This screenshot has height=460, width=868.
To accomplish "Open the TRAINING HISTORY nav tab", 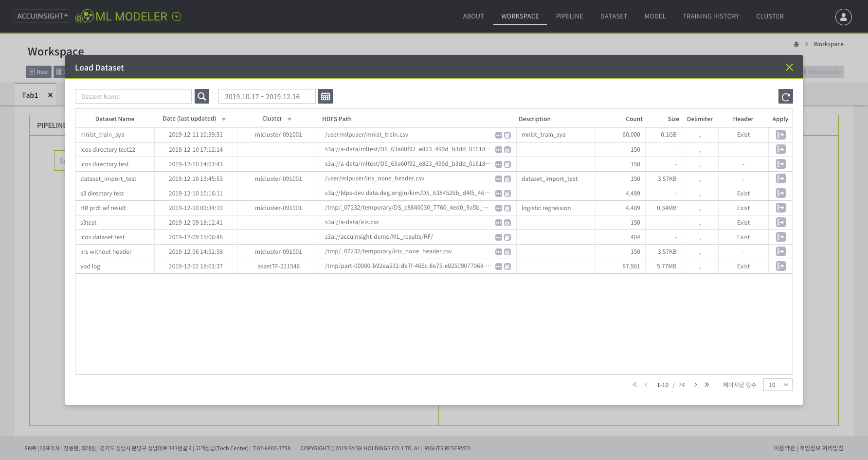I will [711, 16].
